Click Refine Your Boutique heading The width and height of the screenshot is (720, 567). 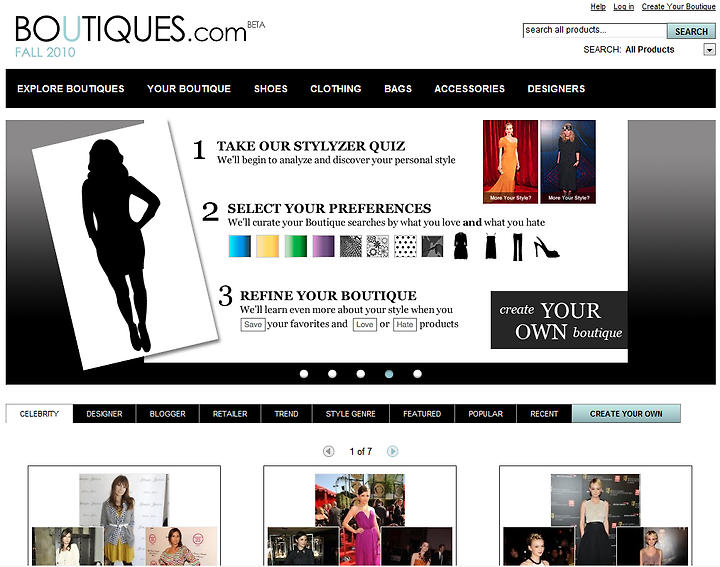(328, 295)
